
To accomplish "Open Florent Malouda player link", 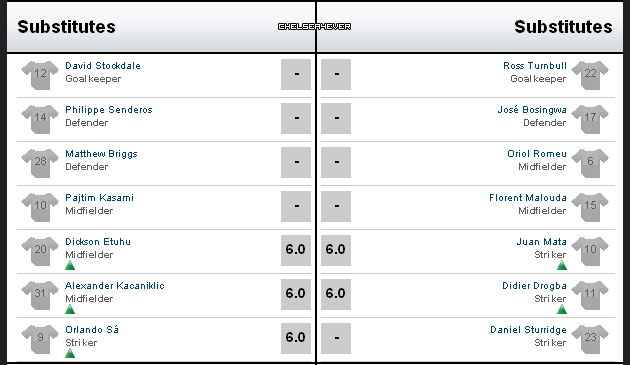I will pyautogui.click(x=528, y=197).
